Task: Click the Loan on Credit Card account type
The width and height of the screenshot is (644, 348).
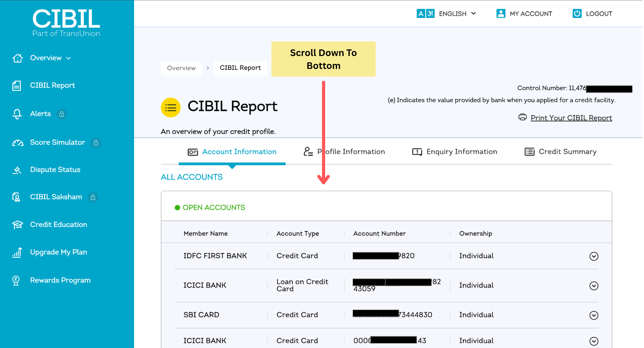Action: (x=303, y=285)
